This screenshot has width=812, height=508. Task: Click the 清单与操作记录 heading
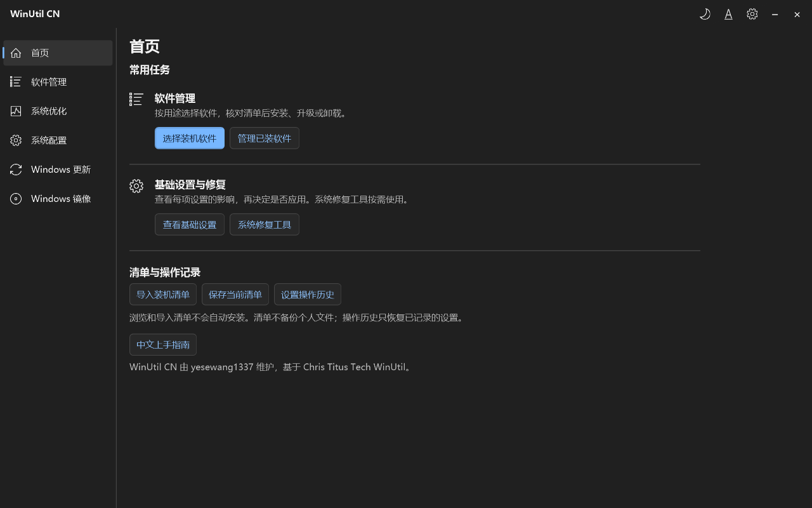(x=165, y=272)
